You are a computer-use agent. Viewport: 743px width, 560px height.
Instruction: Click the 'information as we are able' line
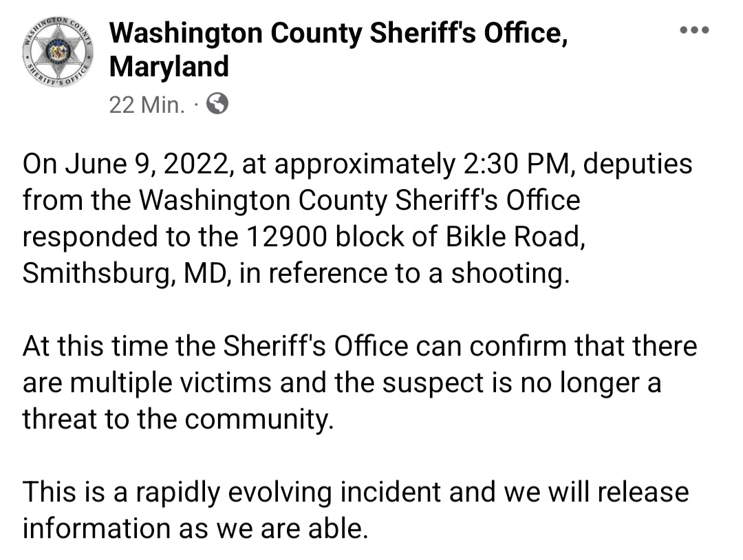click(195, 528)
